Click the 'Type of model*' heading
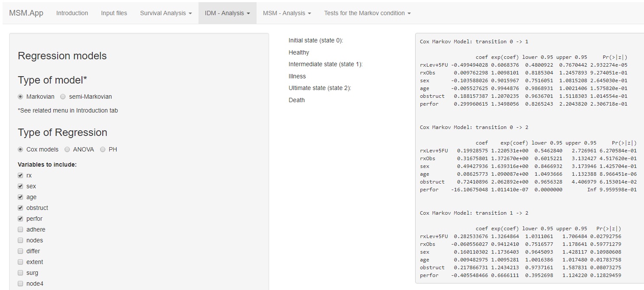 [52, 80]
